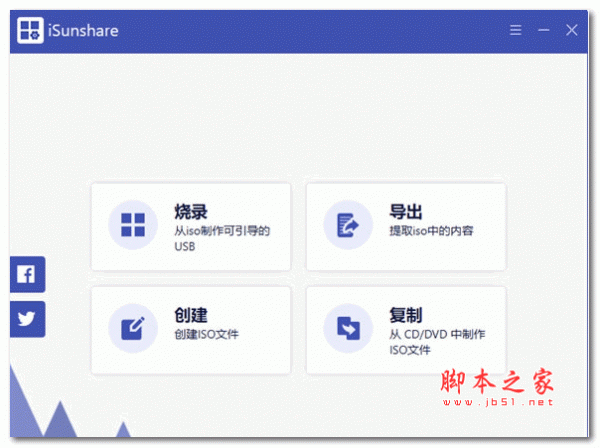Click the 导出 export icon
The width and height of the screenshot is (600, 448).
348,225
